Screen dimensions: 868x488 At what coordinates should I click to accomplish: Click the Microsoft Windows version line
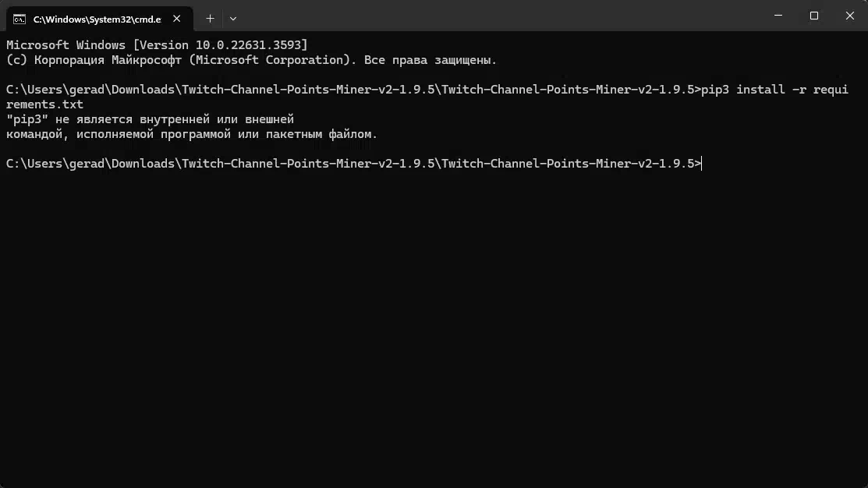point(157,44)
